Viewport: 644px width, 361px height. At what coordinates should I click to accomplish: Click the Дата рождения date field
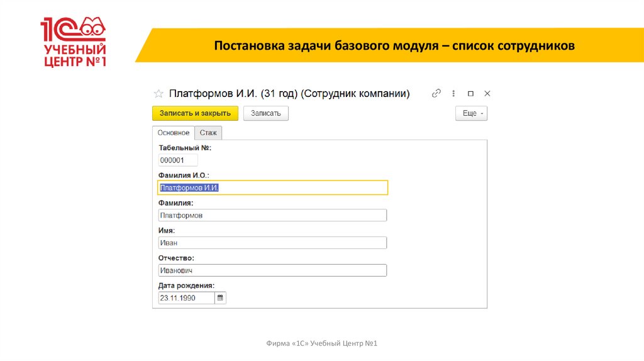coord(185,298)
